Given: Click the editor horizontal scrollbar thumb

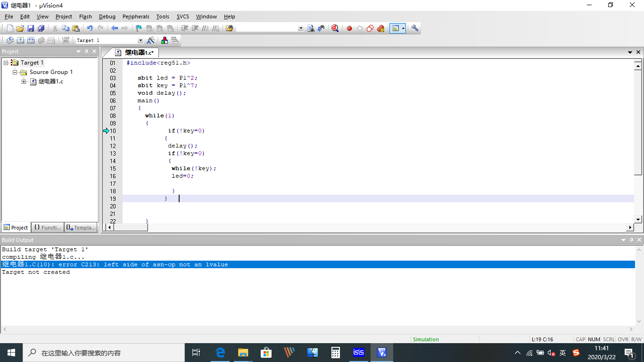Looking at the screenshot, I should coord(131,227).
